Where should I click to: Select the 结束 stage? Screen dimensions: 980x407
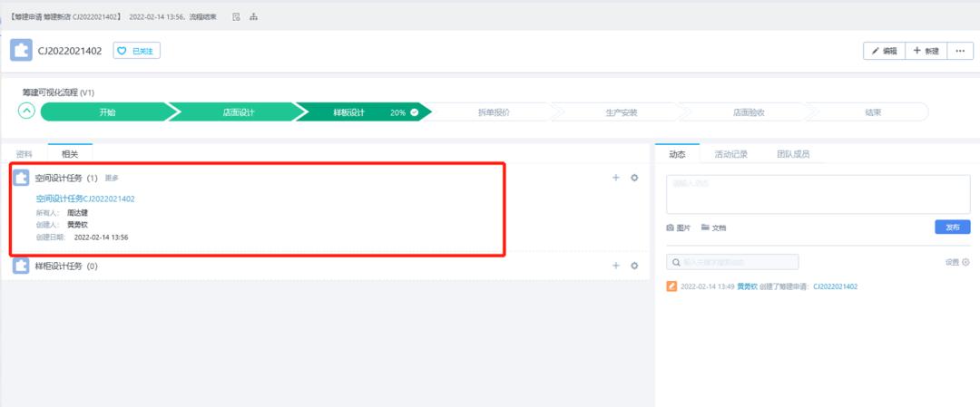(873, 113)
